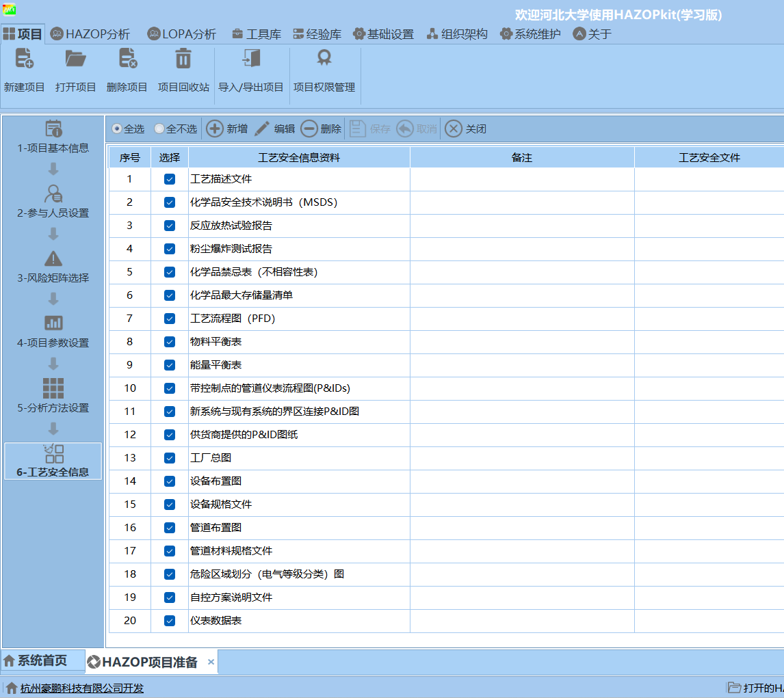
Task: Select the 带控制点的管道仪表流程图(P&IDs) row
Action: point(270,388)
